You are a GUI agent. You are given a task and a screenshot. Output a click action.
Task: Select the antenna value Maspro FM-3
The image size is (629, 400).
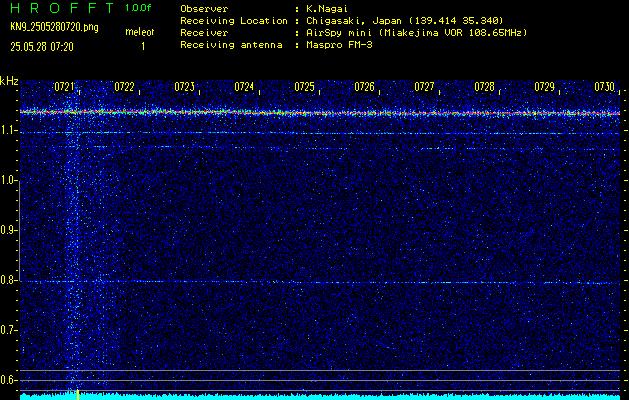(x=339, y=45)
